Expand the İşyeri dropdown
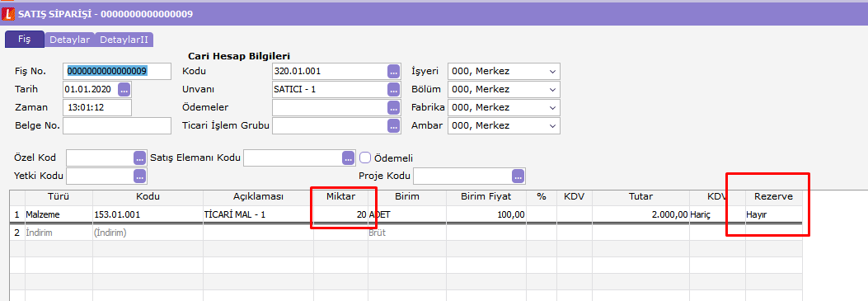This screenshot has height=301, width=868. (552, 72)
